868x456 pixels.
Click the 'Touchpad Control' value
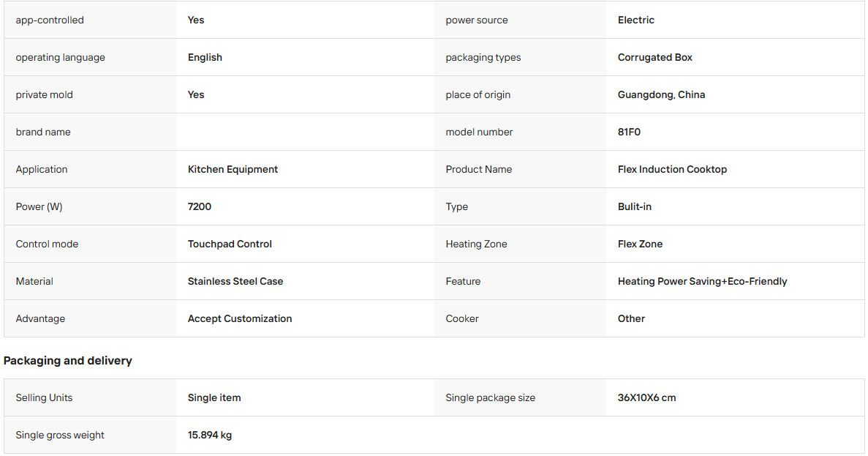pyautogui.click(x=230, y=244)
